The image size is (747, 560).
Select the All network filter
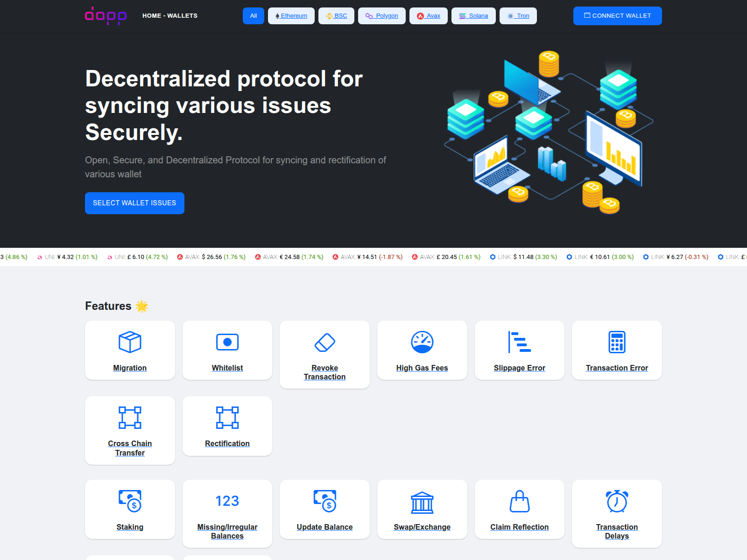click(x=254, y=16)
